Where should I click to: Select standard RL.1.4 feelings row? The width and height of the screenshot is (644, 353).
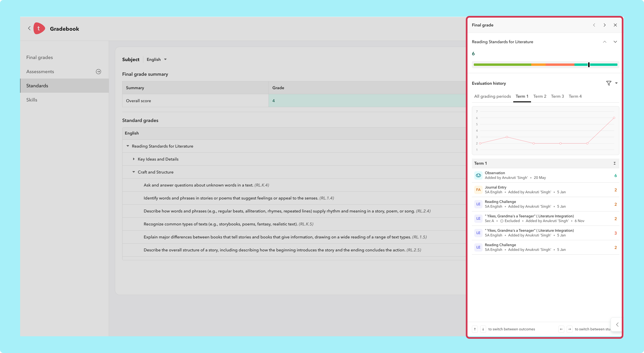294,198
